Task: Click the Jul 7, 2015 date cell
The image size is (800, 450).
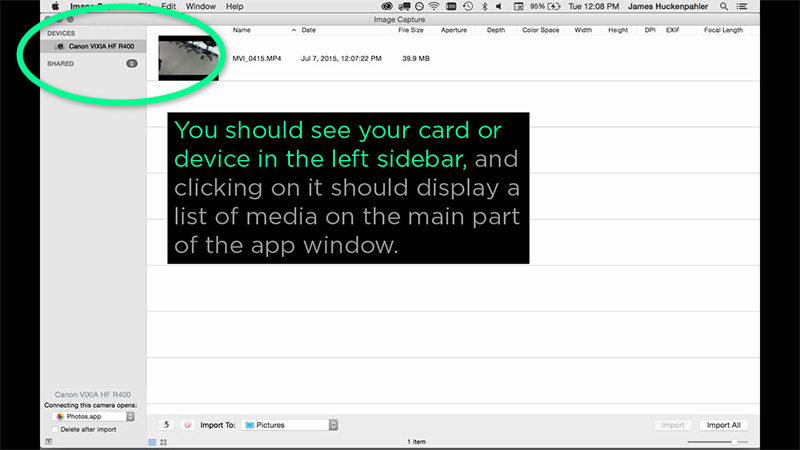Action: point(341,58)
